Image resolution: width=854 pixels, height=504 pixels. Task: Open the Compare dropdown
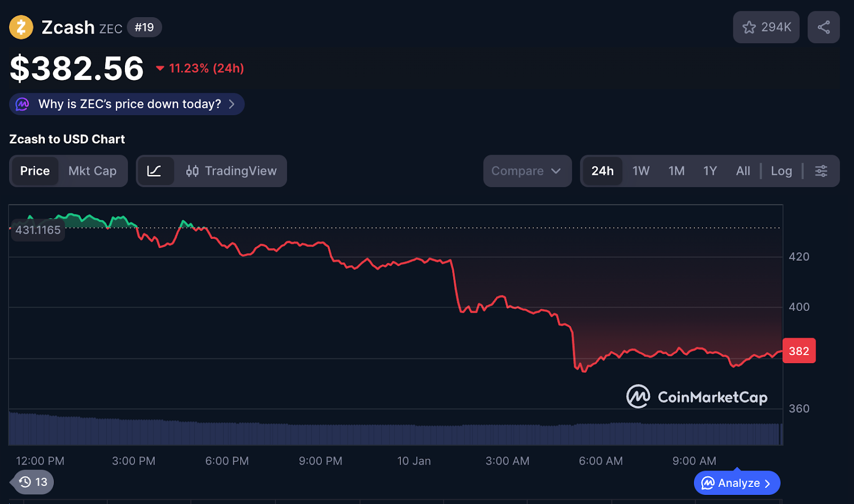click(x=527, y=171)
